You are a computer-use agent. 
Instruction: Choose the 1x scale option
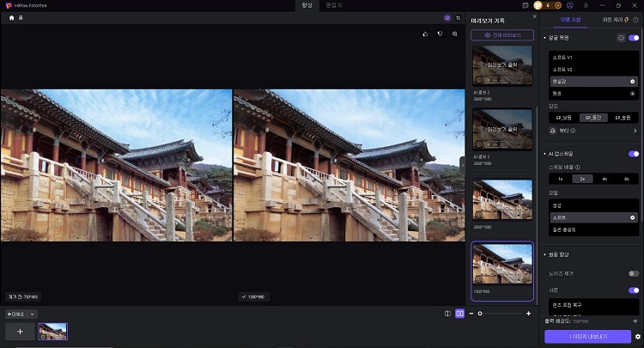(560, 179)
